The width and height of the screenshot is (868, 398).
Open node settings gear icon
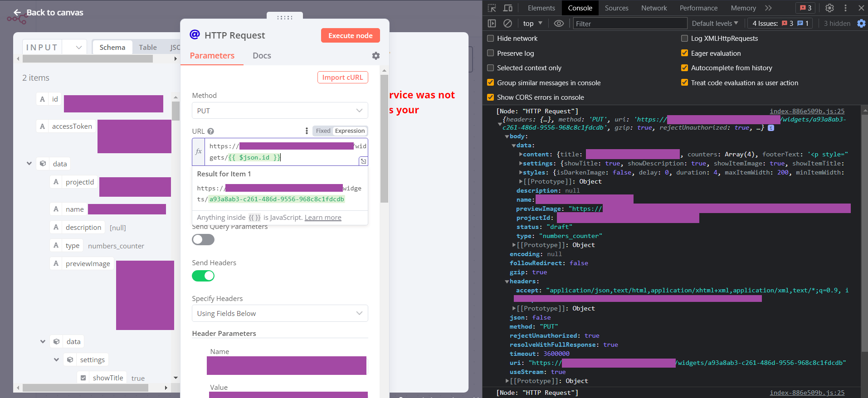click(375, 56)
